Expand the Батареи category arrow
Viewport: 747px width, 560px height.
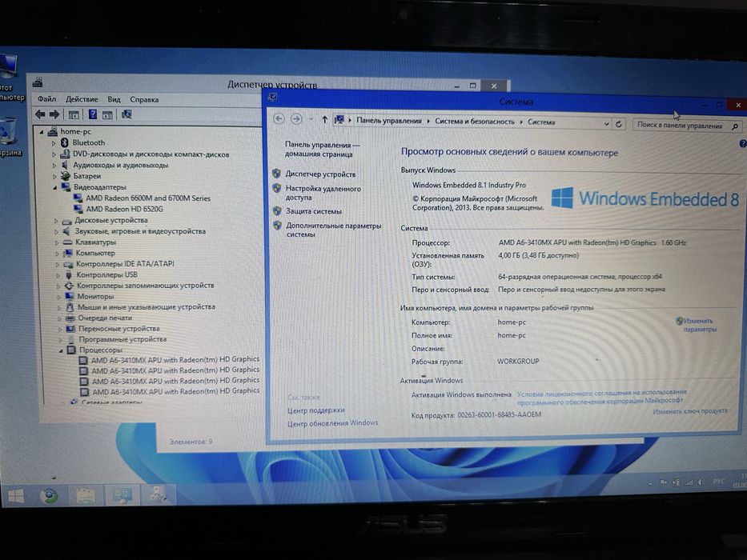click(x=54, y=176)
